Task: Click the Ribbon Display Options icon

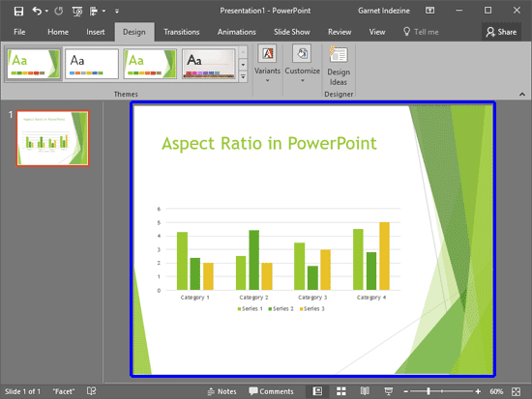Action: tap(429, 11)
